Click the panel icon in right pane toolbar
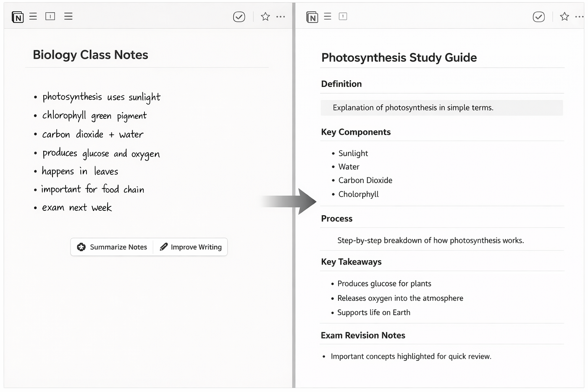 (x=343, y=16)
